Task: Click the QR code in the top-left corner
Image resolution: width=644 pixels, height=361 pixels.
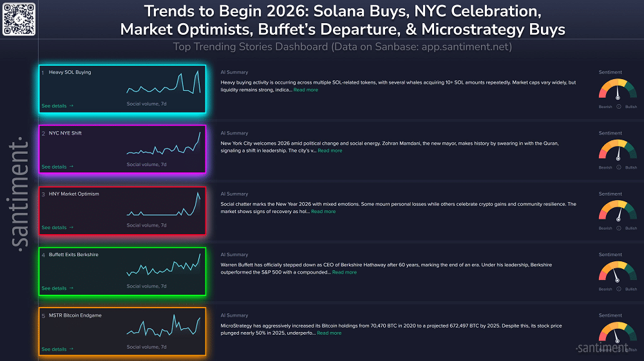Action: [19, 19]
